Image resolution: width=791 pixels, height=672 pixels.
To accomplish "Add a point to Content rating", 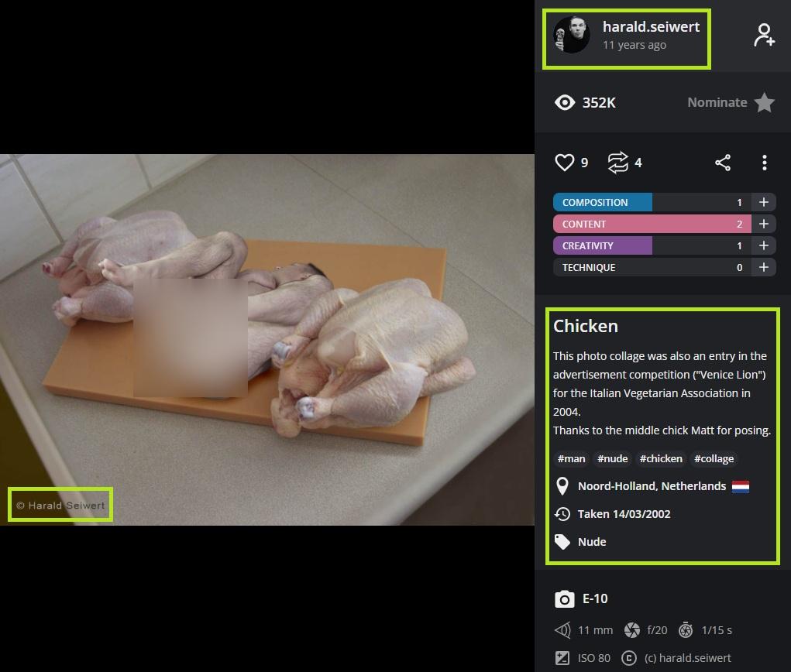I will tap(763, 224).
